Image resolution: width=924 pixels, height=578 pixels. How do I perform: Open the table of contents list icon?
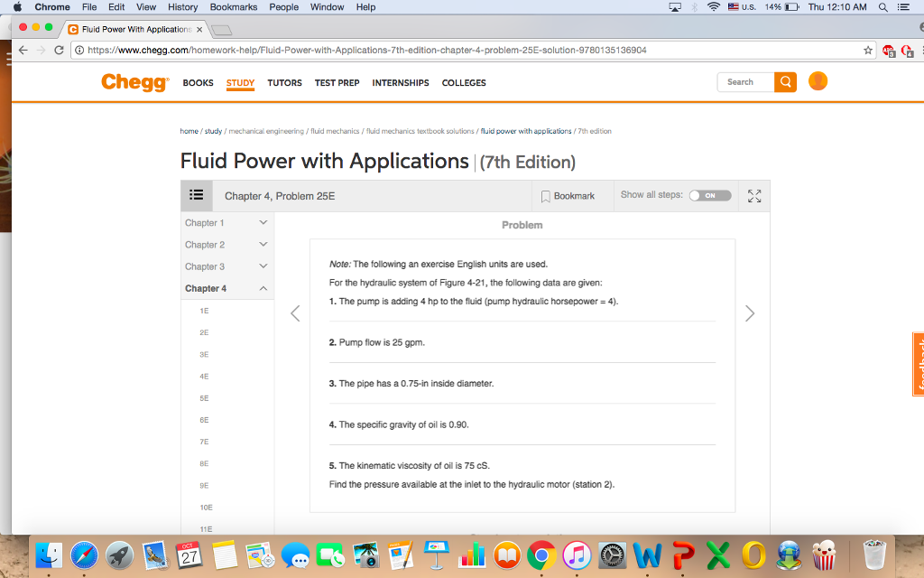click(x=197, y=195)
